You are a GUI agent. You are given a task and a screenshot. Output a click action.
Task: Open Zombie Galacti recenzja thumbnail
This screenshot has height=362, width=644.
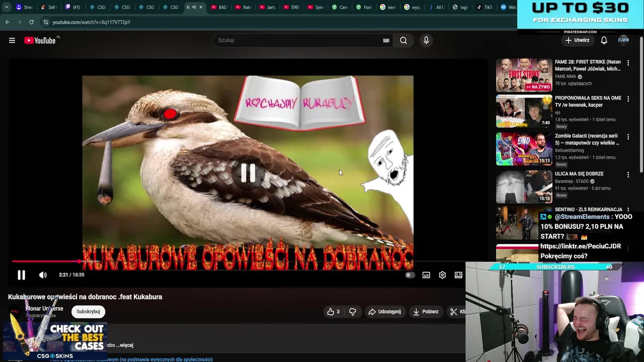pos(524,149)
